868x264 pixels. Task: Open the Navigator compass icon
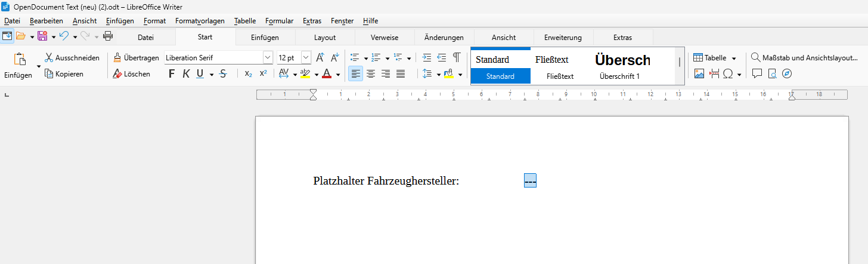787,74
